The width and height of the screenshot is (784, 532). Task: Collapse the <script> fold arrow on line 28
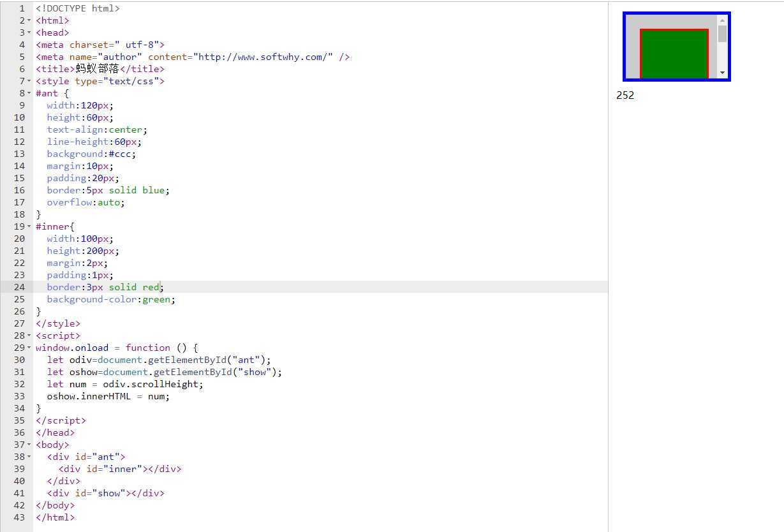29,336
